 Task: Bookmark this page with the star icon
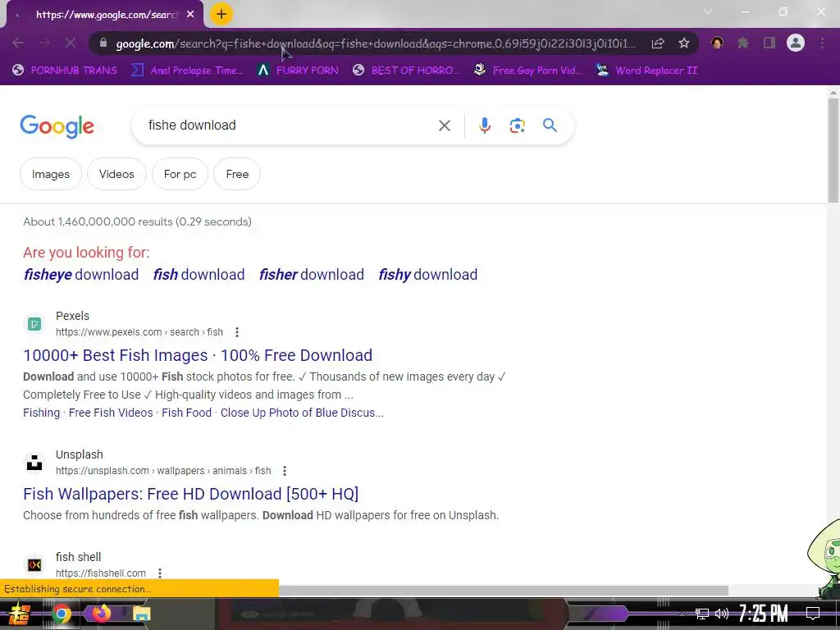pos(684,43)
